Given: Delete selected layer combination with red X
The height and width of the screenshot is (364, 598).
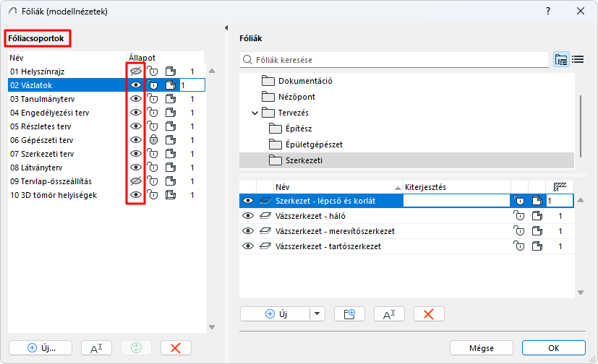Looking at the screenshot, I should 175,347.
